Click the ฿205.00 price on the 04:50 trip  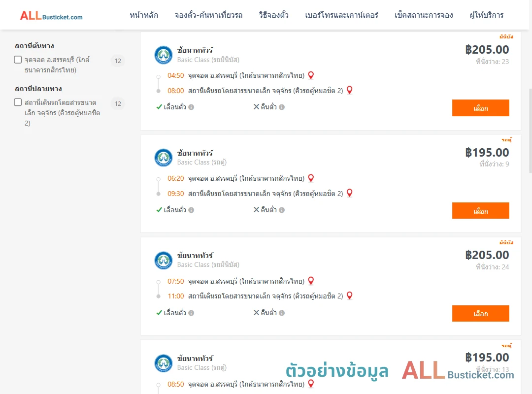[x=487, y=50]
